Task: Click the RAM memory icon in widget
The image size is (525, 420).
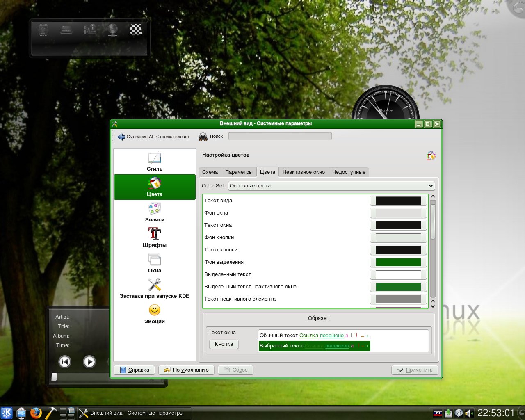Action: pos(66,30)
